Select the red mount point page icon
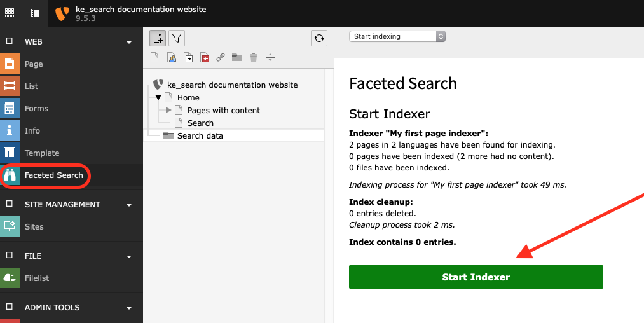The height and width of the screenshot is (323, 644). point(205,58)
